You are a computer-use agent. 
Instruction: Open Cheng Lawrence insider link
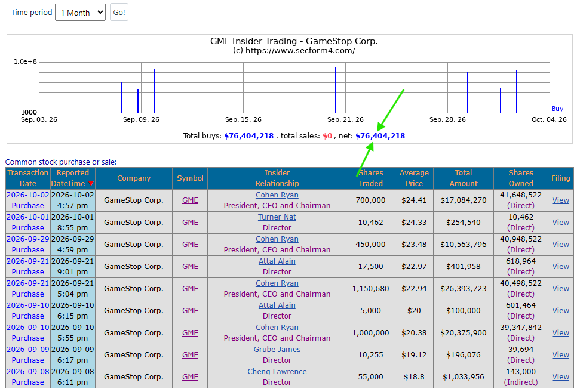(277, 371)
